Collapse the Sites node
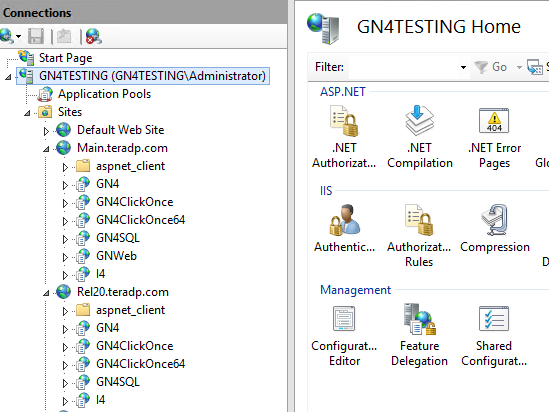This screenshot has height=412, width=549. [x=27, y=113]
